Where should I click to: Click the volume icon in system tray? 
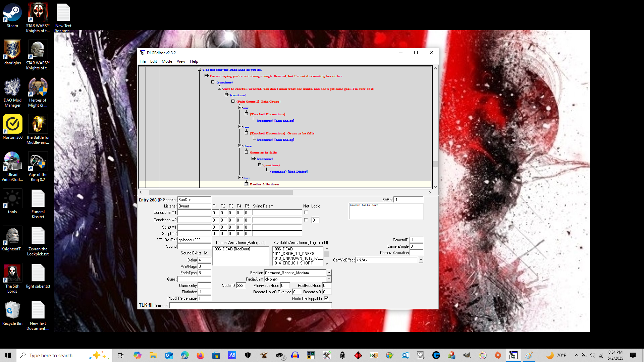tap(592, 355)
